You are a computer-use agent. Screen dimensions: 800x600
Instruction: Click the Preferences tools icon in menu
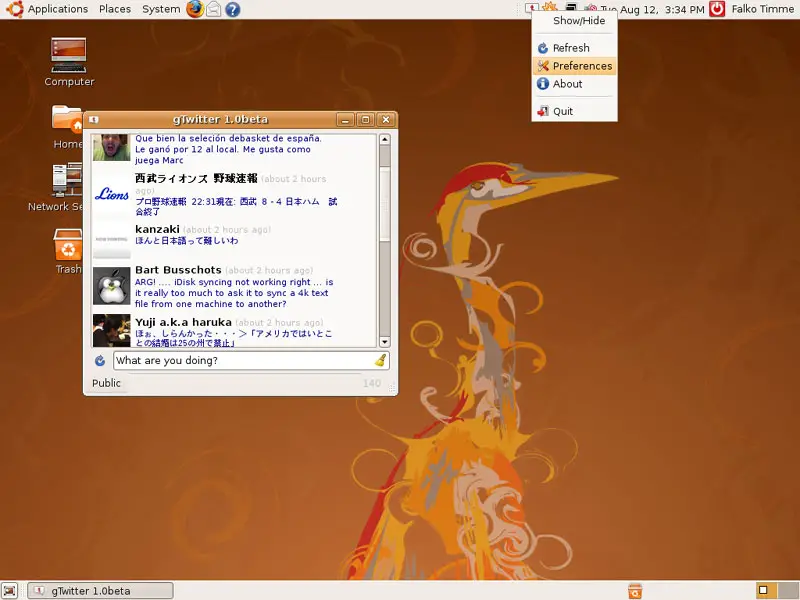543,66
